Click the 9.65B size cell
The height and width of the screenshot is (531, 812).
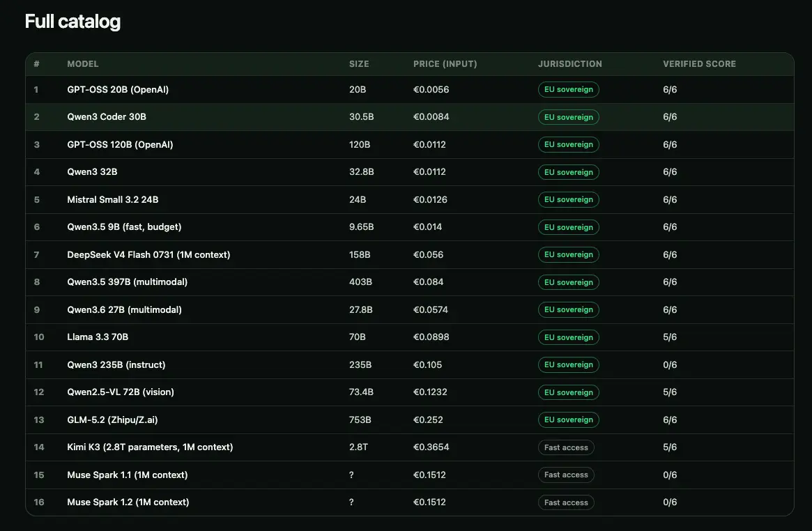click(361, 227)
